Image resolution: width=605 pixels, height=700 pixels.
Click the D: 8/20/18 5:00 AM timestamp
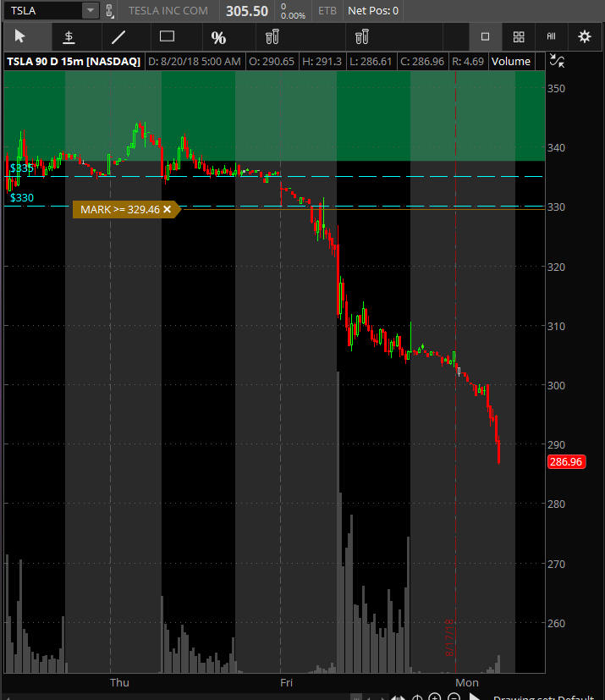tap(194, 61)
